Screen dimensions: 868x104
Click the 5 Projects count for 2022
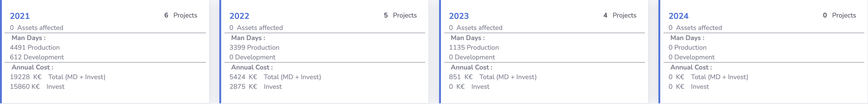[x=400, y=15]
